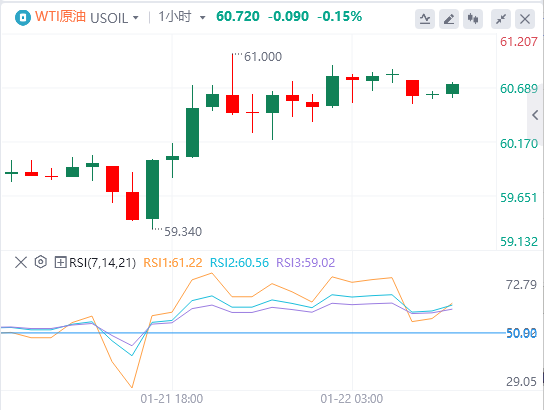Click the 61.000 high price label
Image resolution: width=544 pixels, height=410 pixels.
(263, 57)
